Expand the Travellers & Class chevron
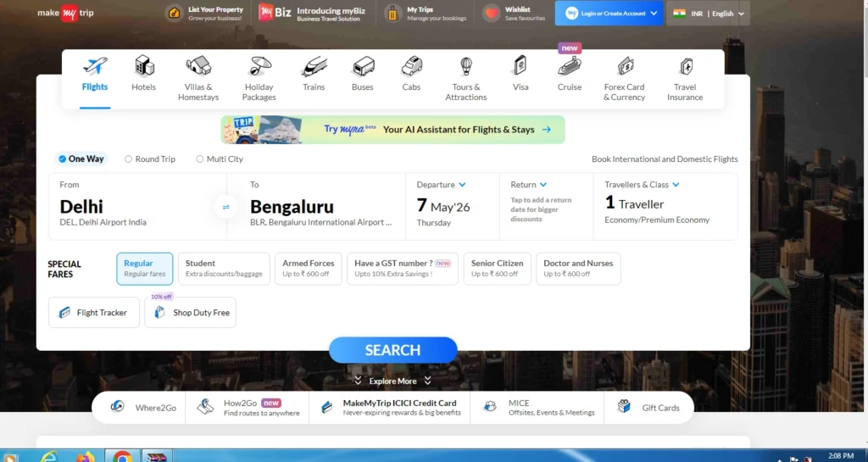 click(x=676, y=185)
